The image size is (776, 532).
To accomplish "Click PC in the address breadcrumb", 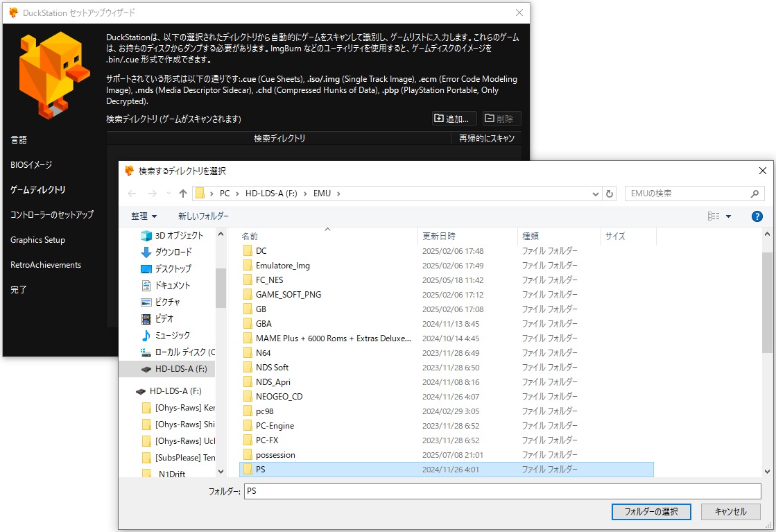I will [225, 194].
